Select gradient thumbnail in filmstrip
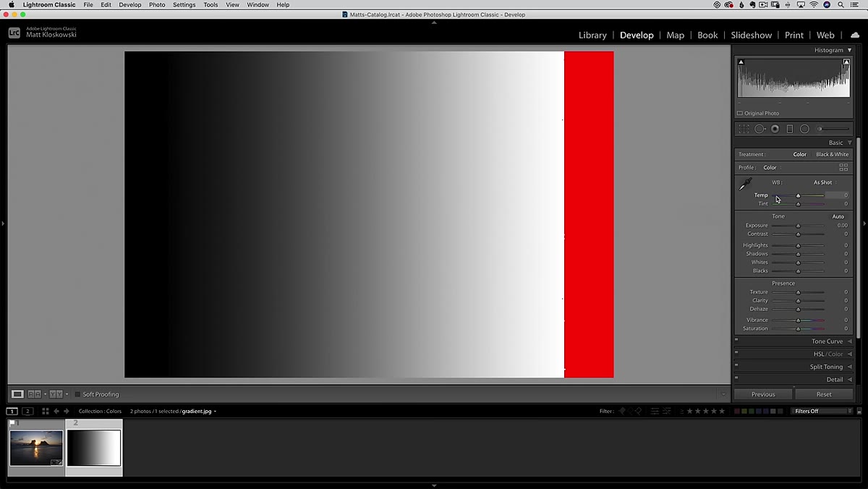Image resolution: width=868 pixels, height=489 pixels. coord(94,448)
